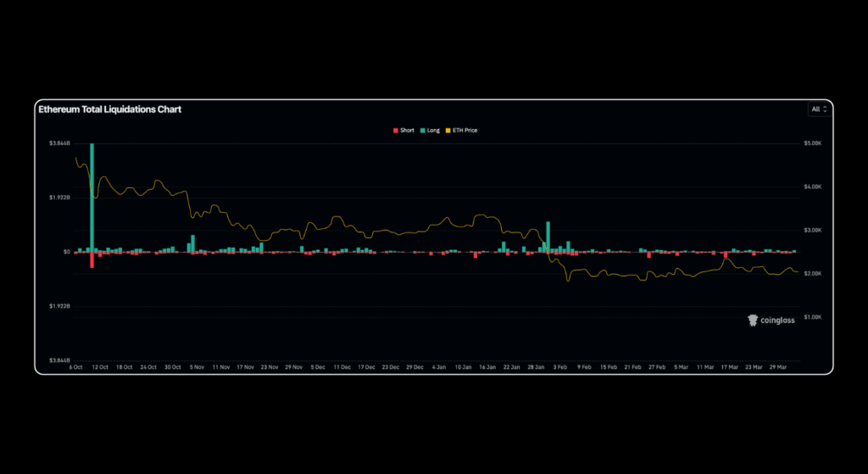The height and width of the screenshot is (474, 868).
Task: Click the 10 Jan date label
Action: coord(464,367)
